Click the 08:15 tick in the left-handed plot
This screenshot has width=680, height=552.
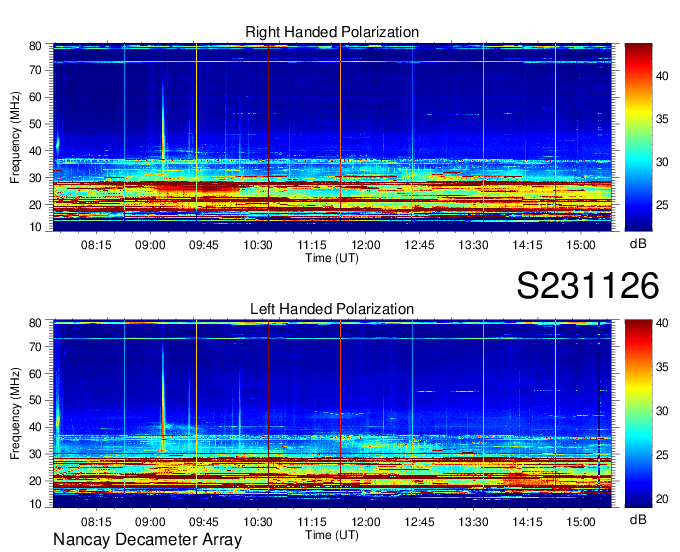click(x=96, y=522)
